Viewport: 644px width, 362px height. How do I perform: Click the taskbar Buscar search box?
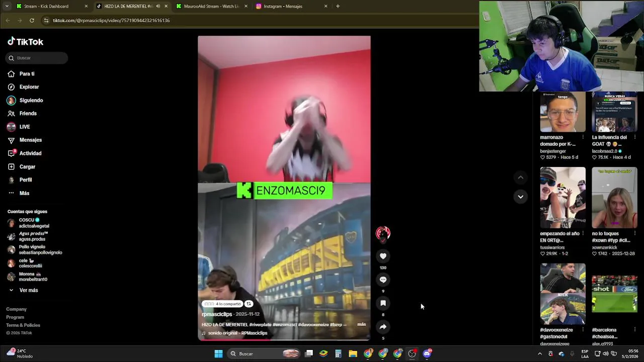pos(265,354)
